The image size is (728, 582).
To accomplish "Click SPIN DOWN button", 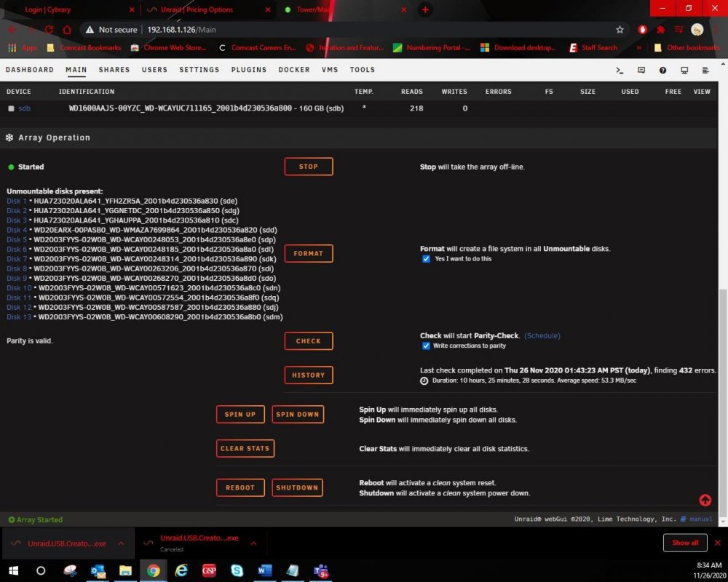I will tap(298, 415).
